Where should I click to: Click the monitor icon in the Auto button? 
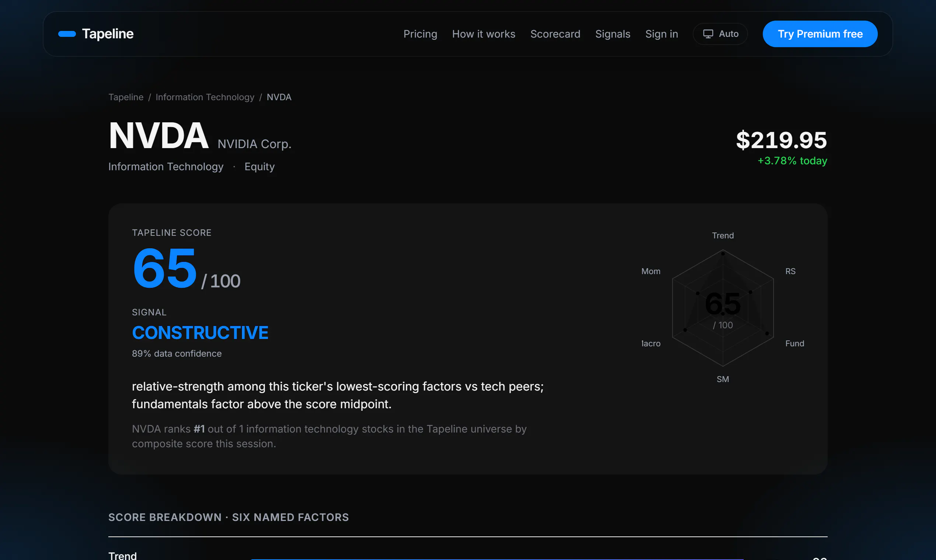coord(708,34)
